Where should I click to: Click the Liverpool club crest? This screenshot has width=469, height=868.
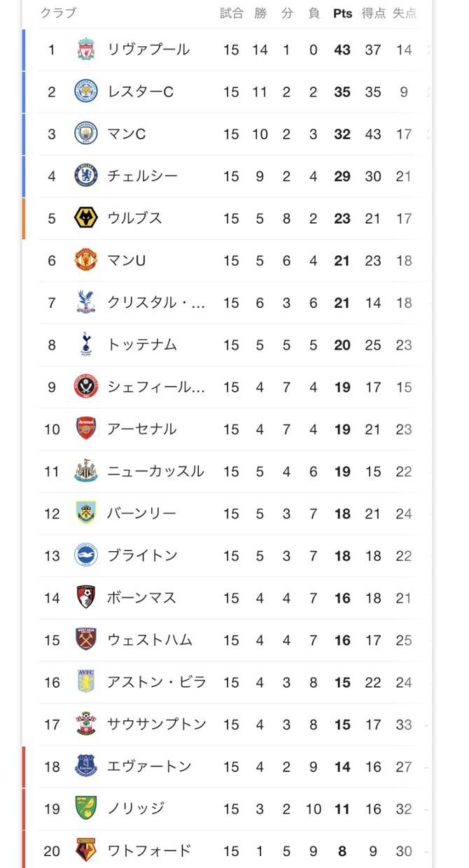[86, 50]
